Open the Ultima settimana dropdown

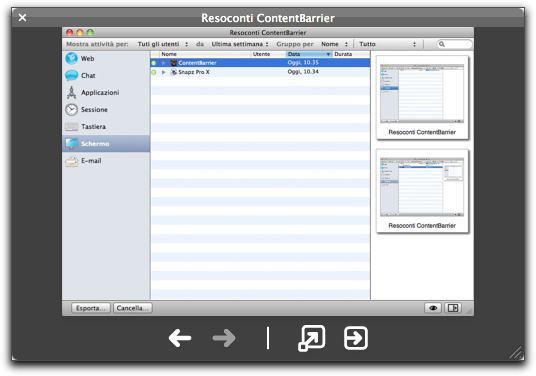[x=240, y=44]
